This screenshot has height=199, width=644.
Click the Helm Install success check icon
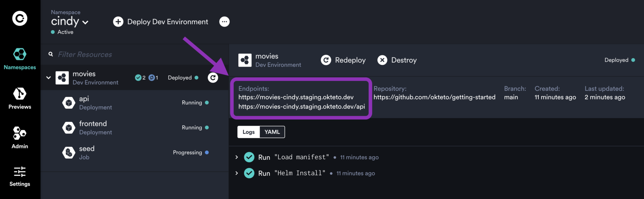click(x=249, y=173)
